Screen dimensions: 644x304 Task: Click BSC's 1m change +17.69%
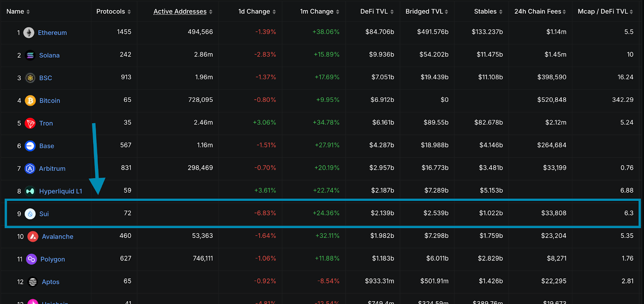(327, 77)
